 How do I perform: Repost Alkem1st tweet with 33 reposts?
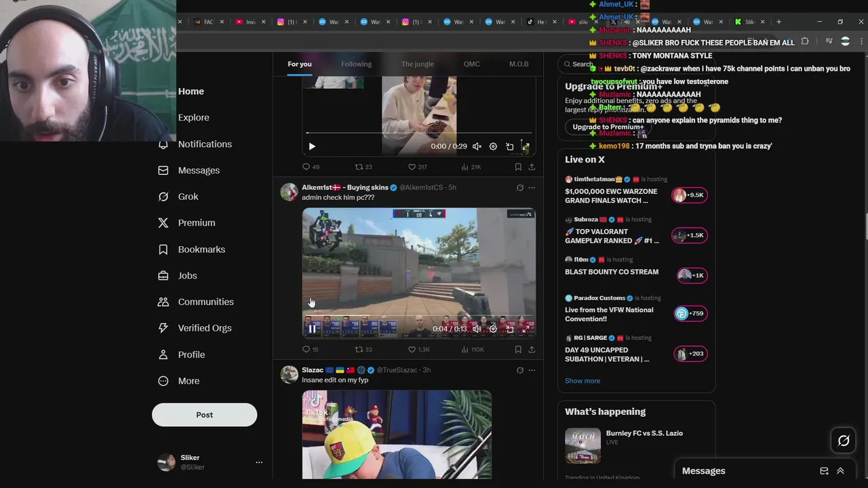click(x=363, y=350)
